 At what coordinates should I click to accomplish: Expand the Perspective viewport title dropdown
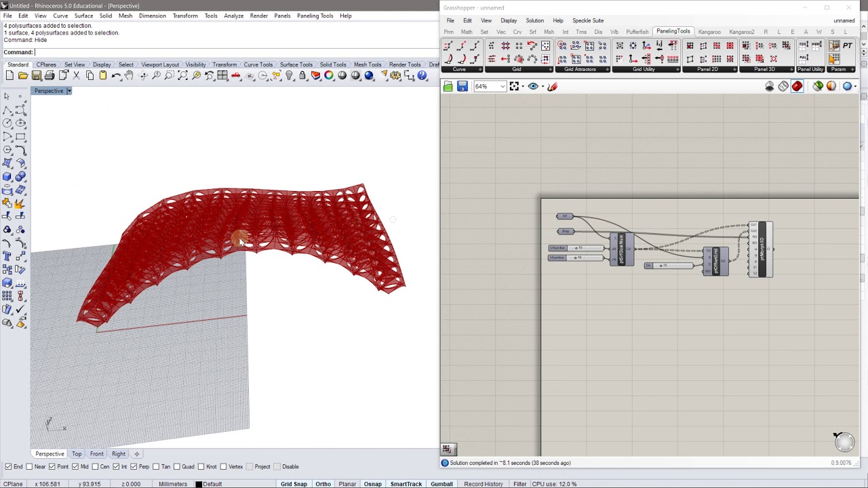(x=68, y=91)
